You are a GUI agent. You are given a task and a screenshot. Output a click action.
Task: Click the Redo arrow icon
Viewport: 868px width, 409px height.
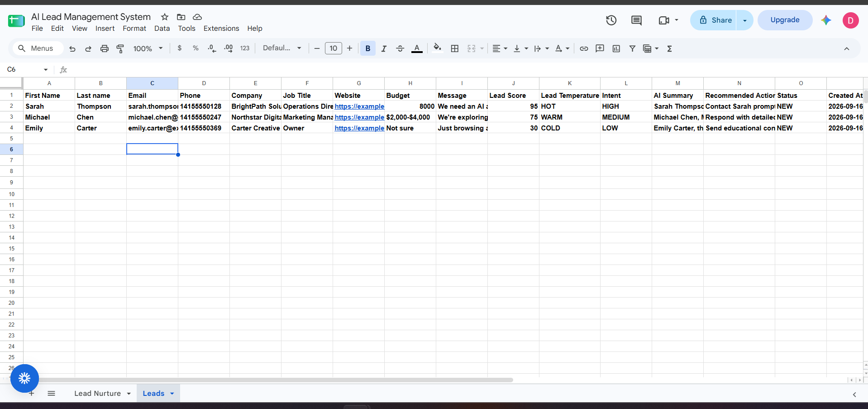88,48
